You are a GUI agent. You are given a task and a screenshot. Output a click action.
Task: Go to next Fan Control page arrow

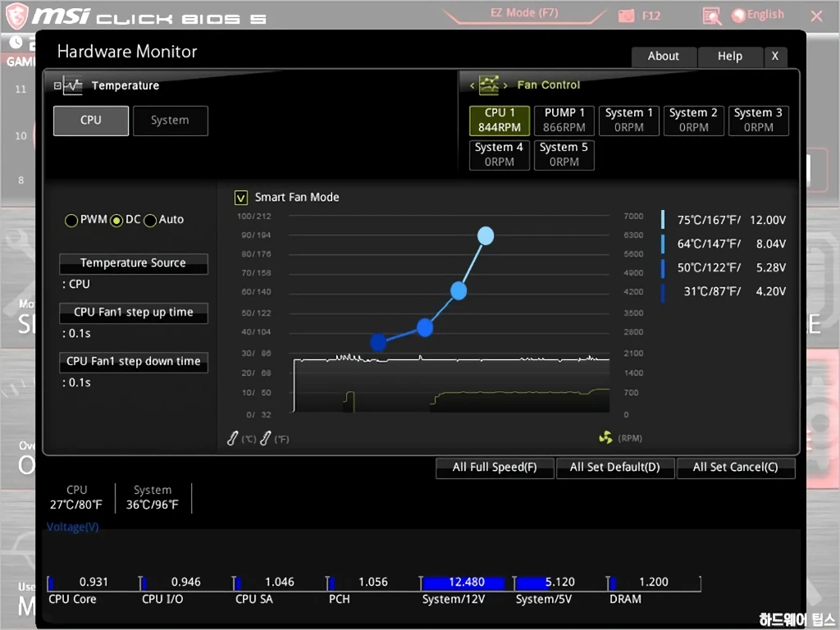504,85
